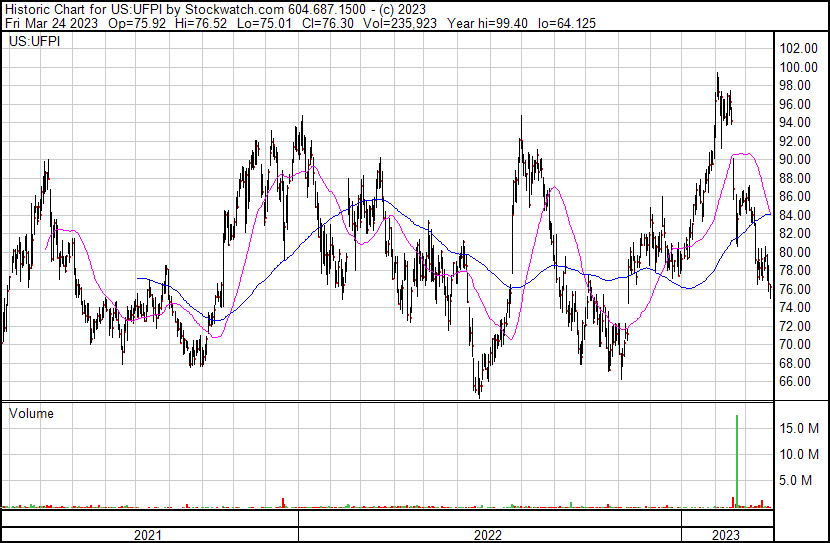Click the 90.00 price axis label
Image resolution: width=830 pixels, height=543 pixels.
(796, 160)
